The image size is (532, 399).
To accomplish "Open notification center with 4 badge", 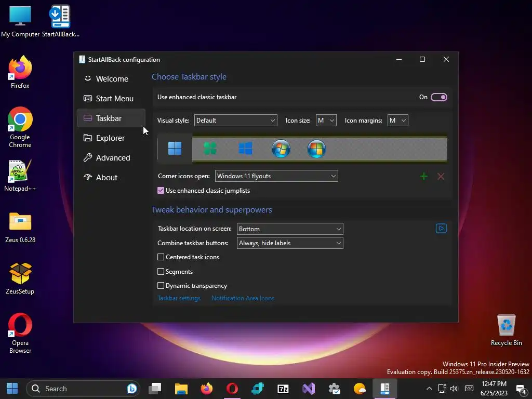I will tap(521, 389).
